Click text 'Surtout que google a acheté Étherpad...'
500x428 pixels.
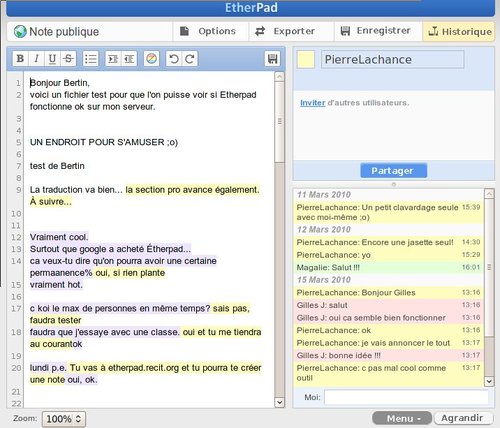pos(110,249)
